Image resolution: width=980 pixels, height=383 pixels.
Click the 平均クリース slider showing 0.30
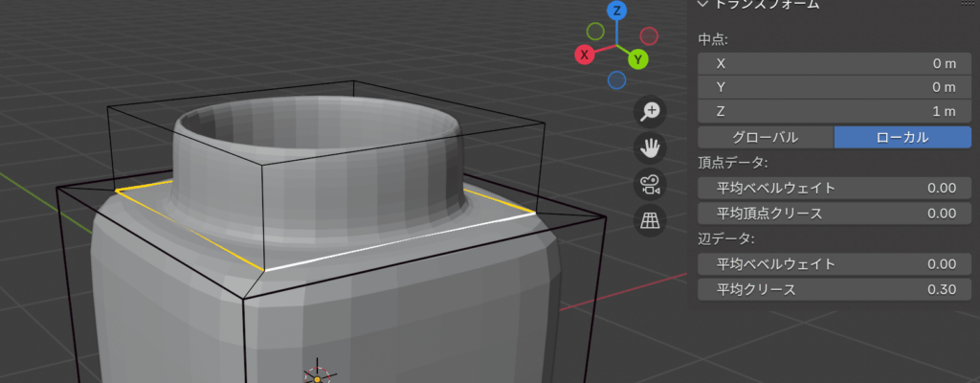click(834, 288)
